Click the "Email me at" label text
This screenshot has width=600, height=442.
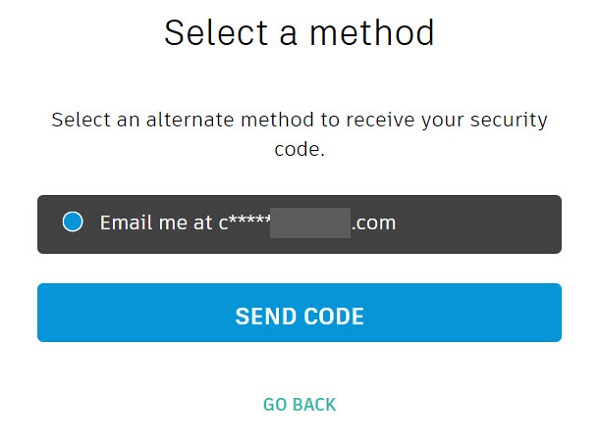tap(157, 223)
